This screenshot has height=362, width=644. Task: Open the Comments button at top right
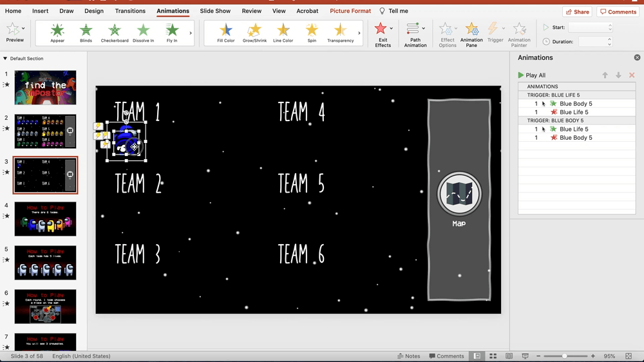point(618,12)
